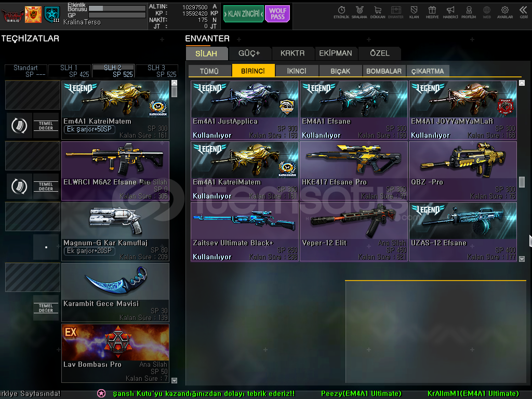
Task: Click the Etkinlik Bonusu progress bar
Action: click(x=117, y=8)
